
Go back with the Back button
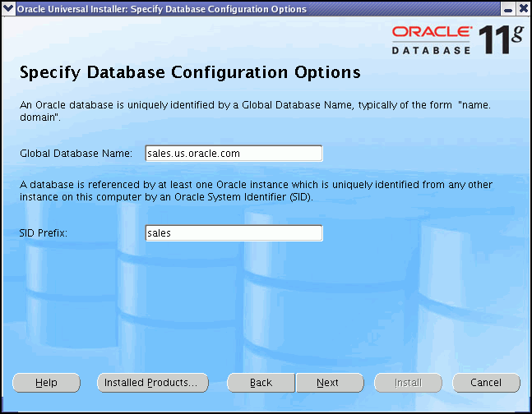pyautogui.click(x=261, y=383)
